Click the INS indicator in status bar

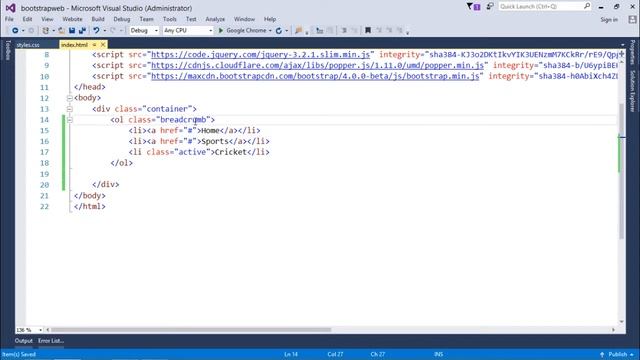[438, 354]
